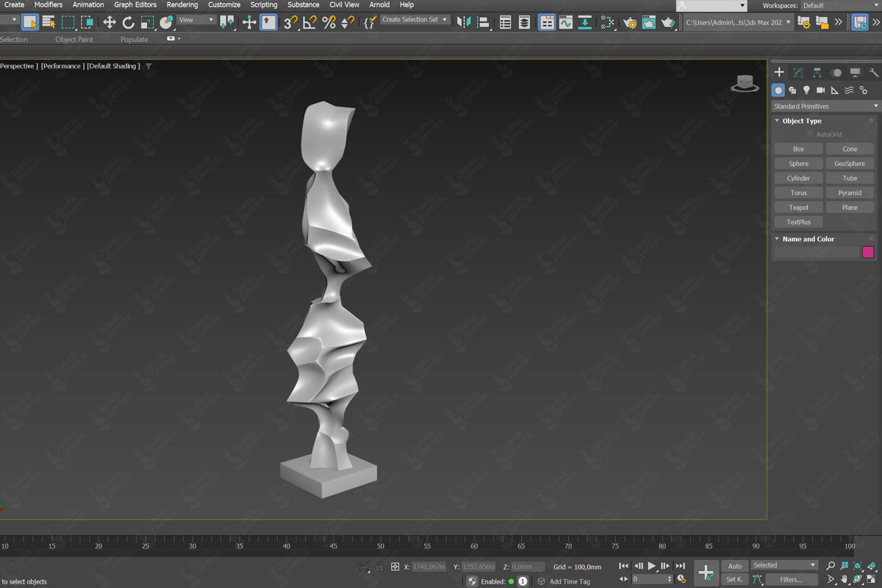Screen dimensions: 882x588
Task: Click the GeoSphere primitive button
Action: coord(850,164)
